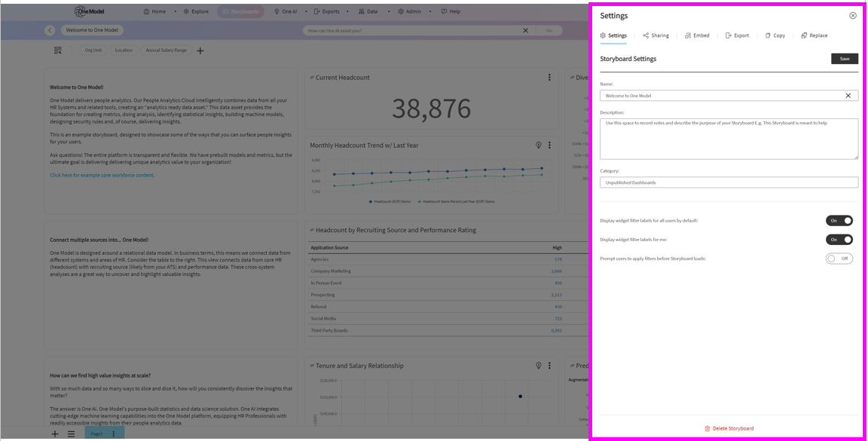Click the Company Marketing value 2,666
Image resolution: width=868 pixels, height=441 pixels.
[x=556, y=271]
